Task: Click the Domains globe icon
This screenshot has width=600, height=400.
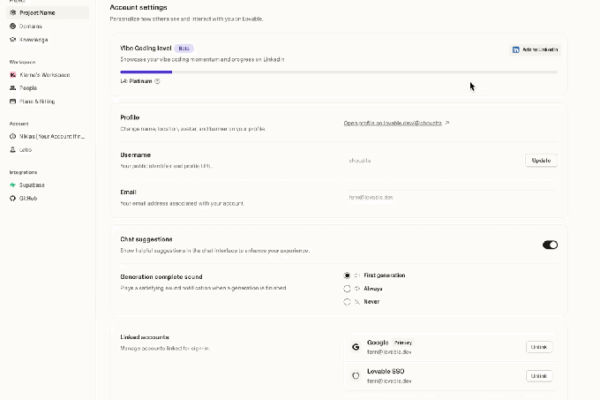Action: pos(12,26)
